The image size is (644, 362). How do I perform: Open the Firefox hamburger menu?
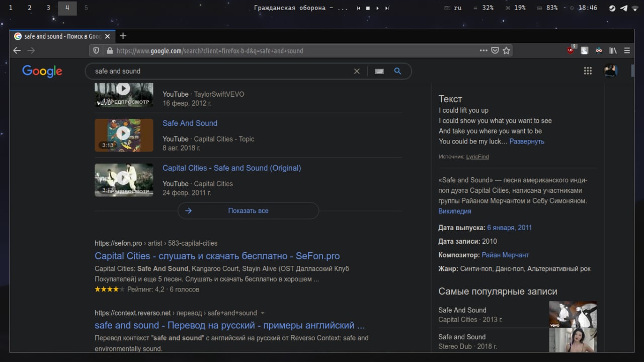coord(627,50)
